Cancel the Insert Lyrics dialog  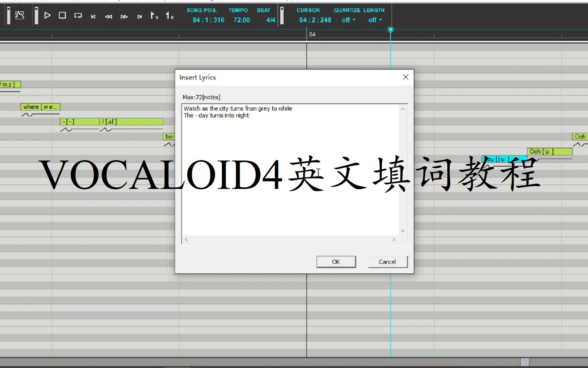pos(388,262)
